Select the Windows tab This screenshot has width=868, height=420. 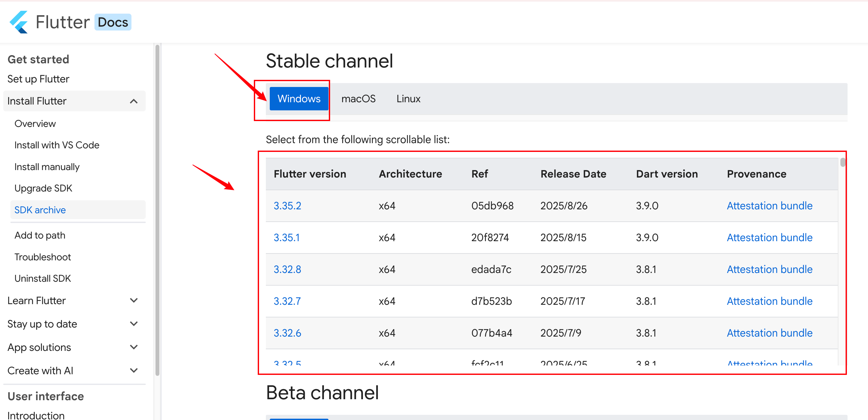(299, 99)
